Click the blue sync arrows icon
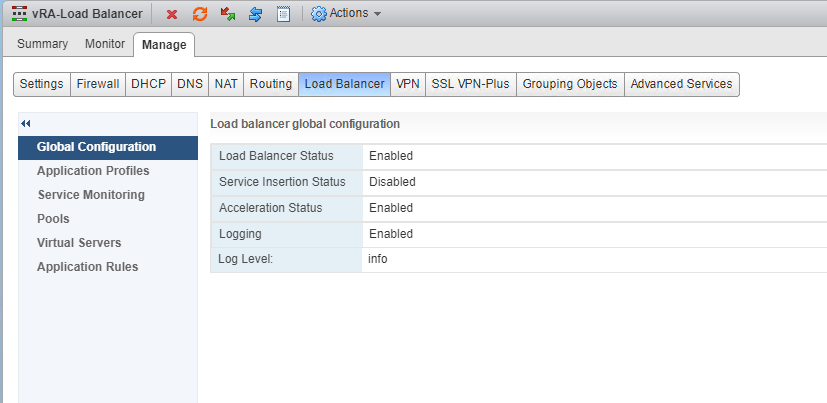This screenshot has width=827, height=403. point(255,14)
